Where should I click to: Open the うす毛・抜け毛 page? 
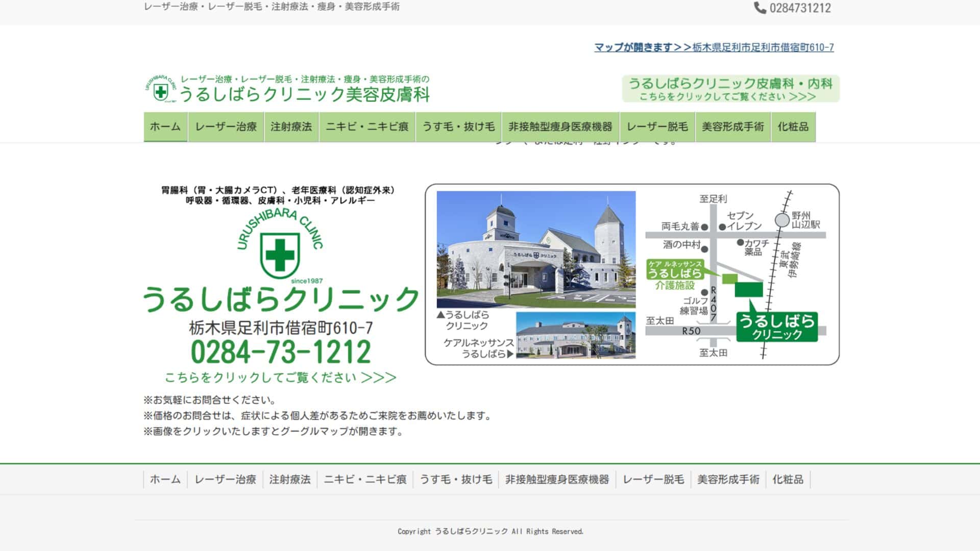click(x=458, y=127)
